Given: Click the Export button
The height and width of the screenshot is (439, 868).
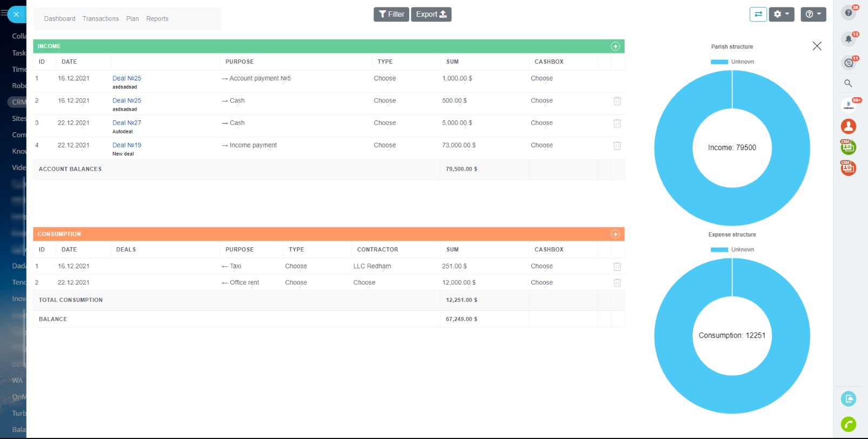Looking at the screenshot, I should (431, 15).
